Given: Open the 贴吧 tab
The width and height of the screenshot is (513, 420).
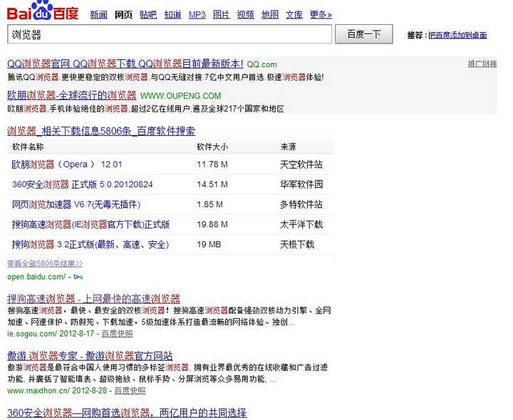Looking at the screenshot, I should click(148, 15).
